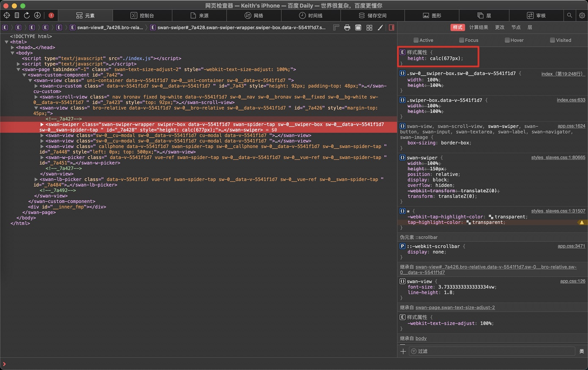Open styles_slaves.css:1:80665 source link
Viewport: 588px width, 370px height.
tap(558, 158)
